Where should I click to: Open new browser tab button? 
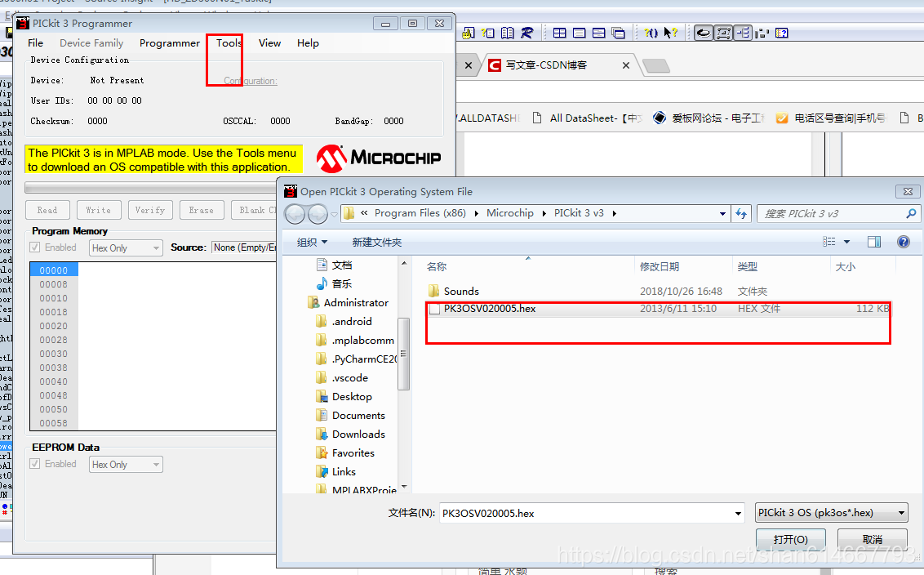pyautogui.click(x=656, y=65)
